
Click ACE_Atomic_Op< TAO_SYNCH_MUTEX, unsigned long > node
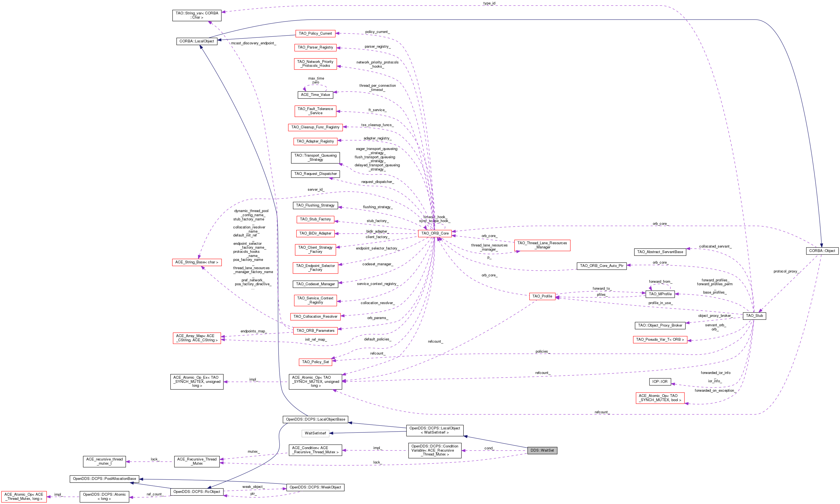pos(315,382)
